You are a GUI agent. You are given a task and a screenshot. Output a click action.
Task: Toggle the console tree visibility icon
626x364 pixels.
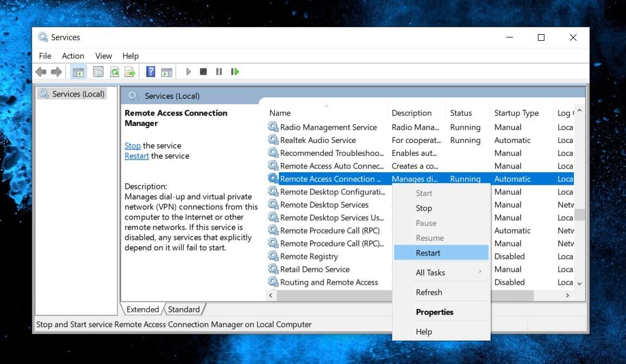pos(78,71)
